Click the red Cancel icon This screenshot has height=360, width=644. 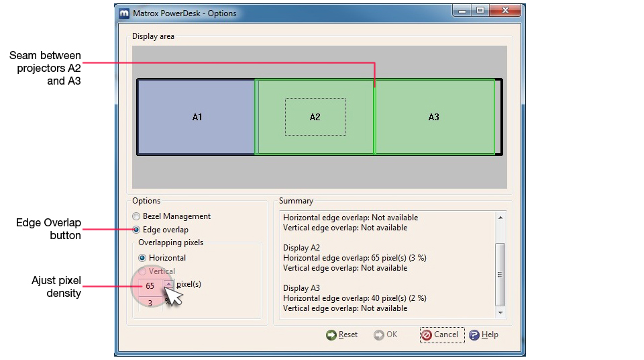point(427,335)
